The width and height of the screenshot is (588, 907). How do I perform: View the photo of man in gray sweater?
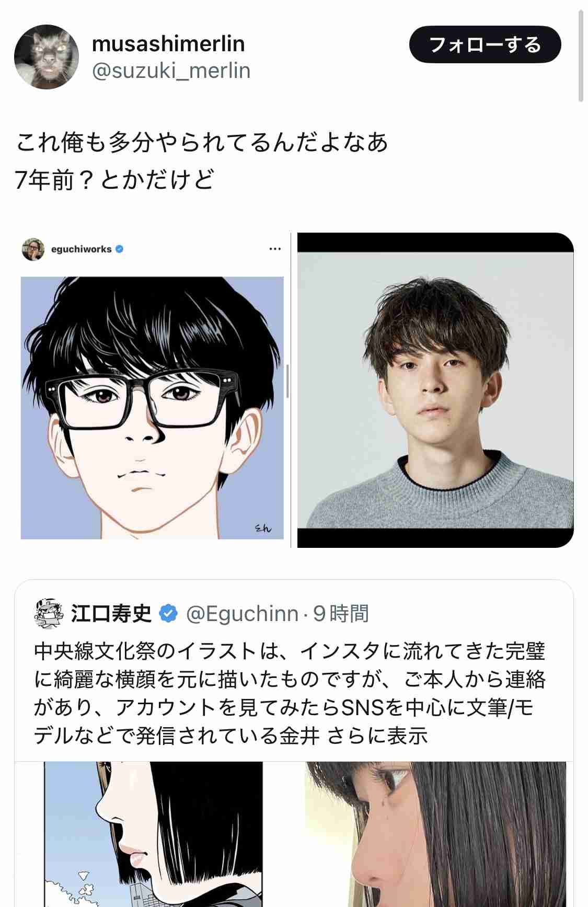(435, 390)
